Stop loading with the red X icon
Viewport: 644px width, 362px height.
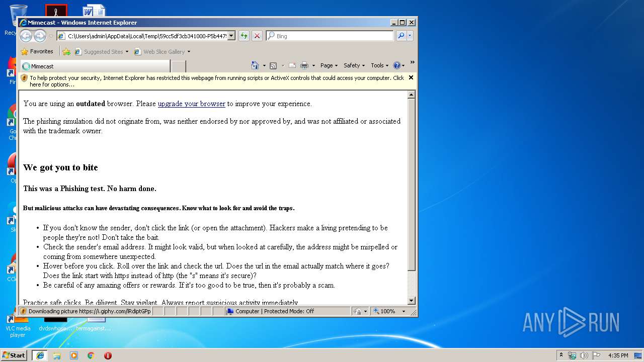(257, 36)
